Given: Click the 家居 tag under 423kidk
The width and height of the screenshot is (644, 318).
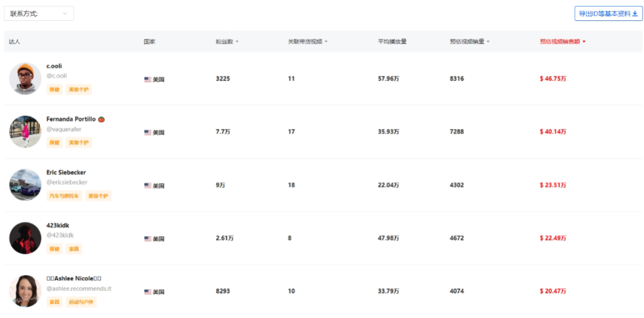Looking at the screenshot, I should pyautogui.click(x=73, y=249).
